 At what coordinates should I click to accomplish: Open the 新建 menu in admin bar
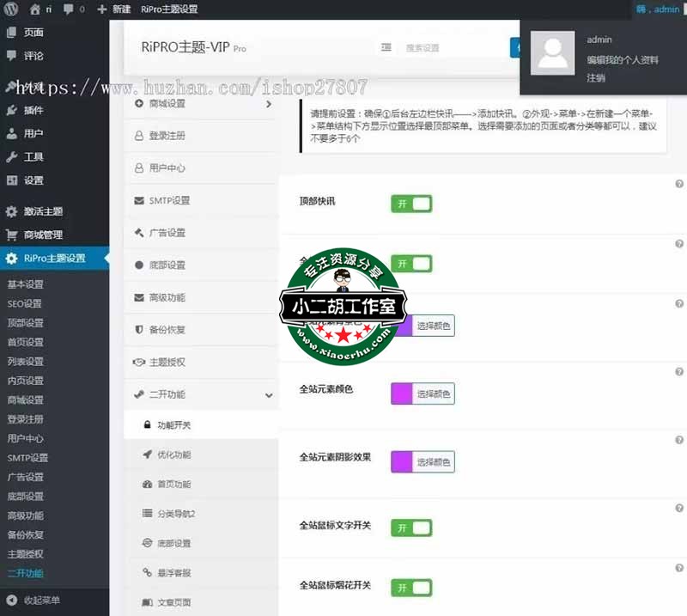point(113,9)
